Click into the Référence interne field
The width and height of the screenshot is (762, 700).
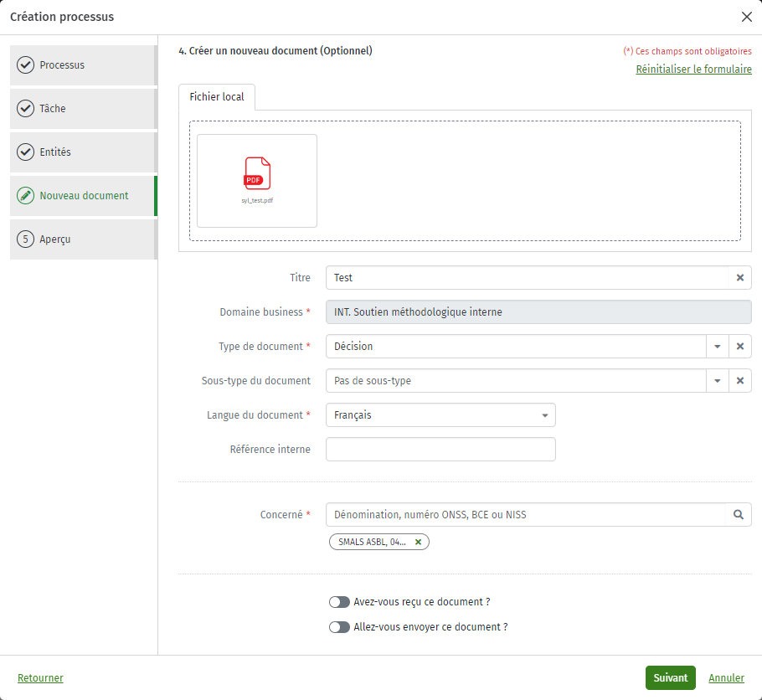(x=440, y=449)
